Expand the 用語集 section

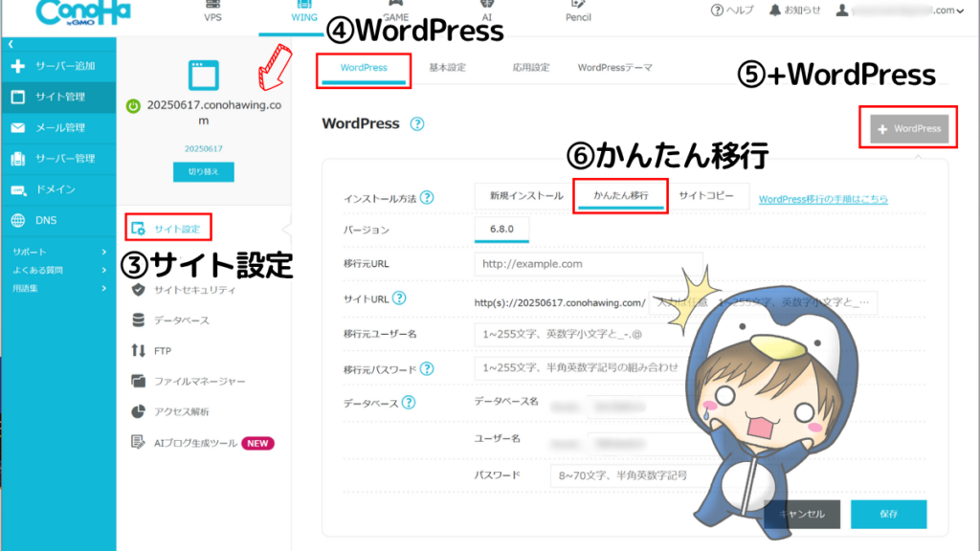pos(58,288)
